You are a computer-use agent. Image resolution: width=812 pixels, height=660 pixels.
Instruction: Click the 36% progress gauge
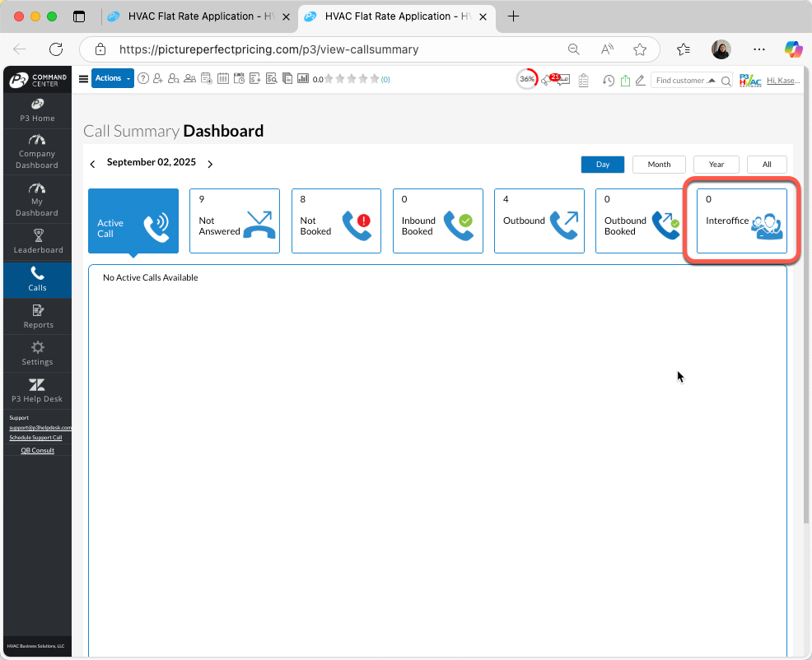526,79
